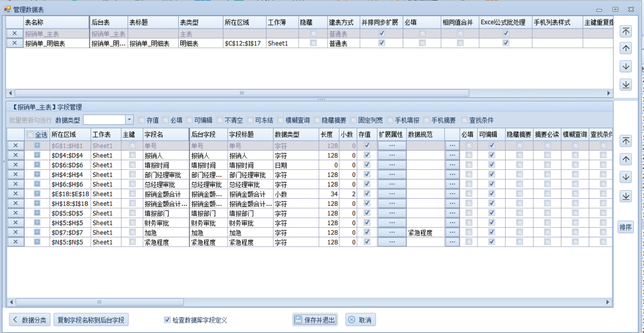Click move-up arrow in field management panel
The width and height of the screenshot is (644, 333).
pyautogui.click(x=626, y=159)
